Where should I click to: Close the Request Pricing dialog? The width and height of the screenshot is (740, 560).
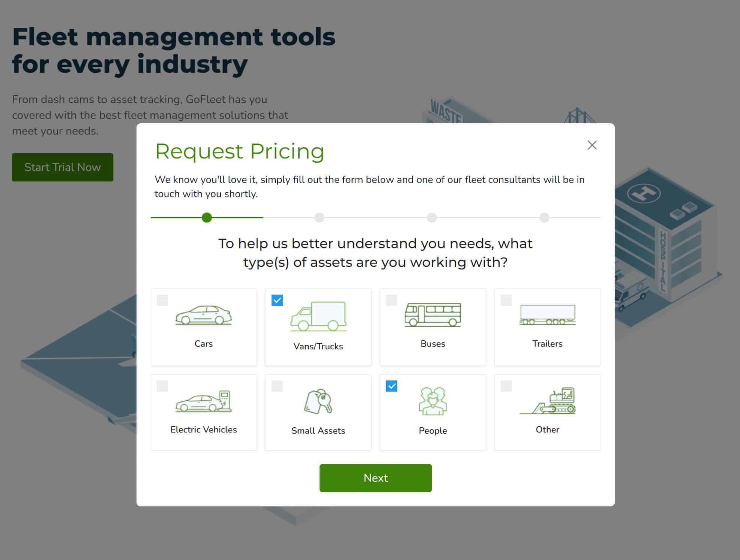pos(592,145)
